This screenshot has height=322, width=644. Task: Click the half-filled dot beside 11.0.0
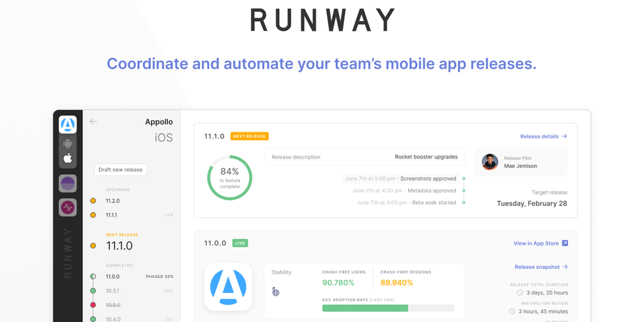pos(93,277)
